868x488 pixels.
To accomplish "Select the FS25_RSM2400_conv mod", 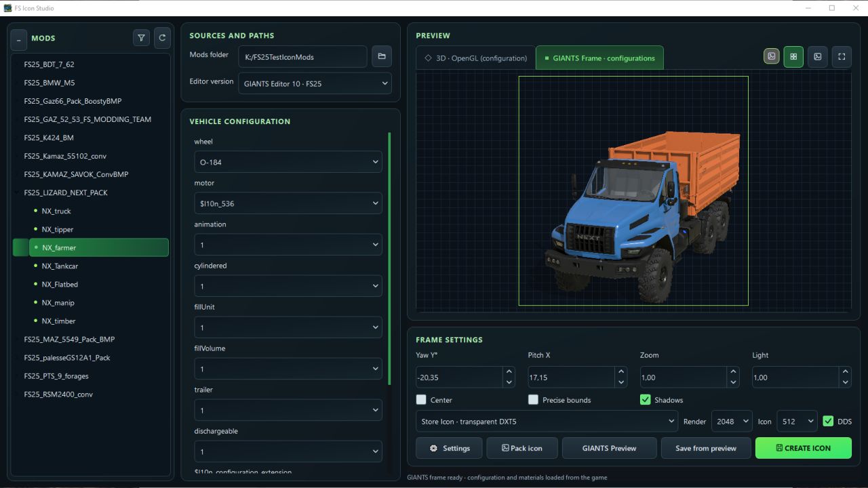I will point(58,394).
